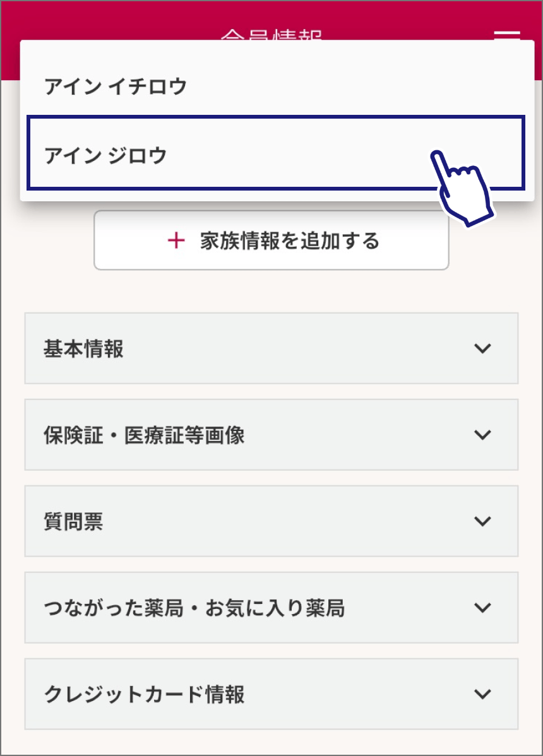This screenshot has width=543, height=756.
Task: Expand つながった薬局・お気に入り薬局 section
Action: click(271, 608)
